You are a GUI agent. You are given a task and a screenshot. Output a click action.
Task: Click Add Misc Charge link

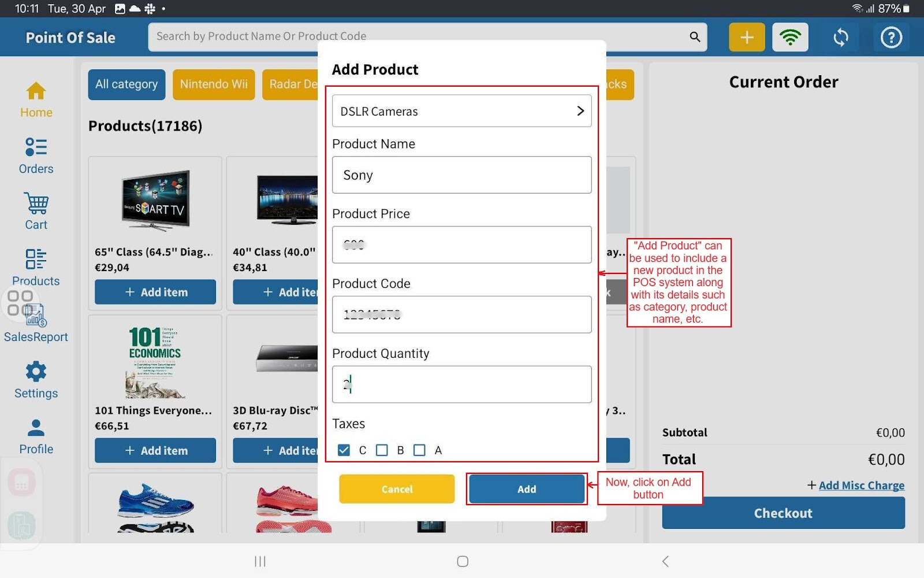(861, 486)
